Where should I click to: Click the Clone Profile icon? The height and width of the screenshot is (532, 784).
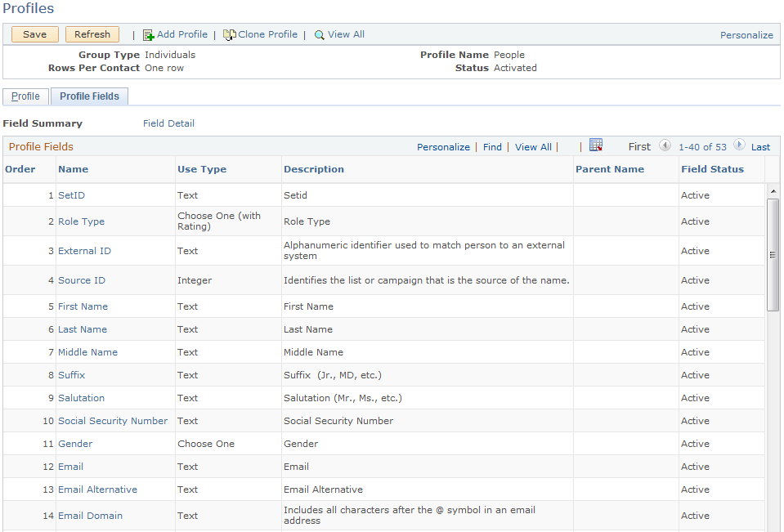pos(229,35)
